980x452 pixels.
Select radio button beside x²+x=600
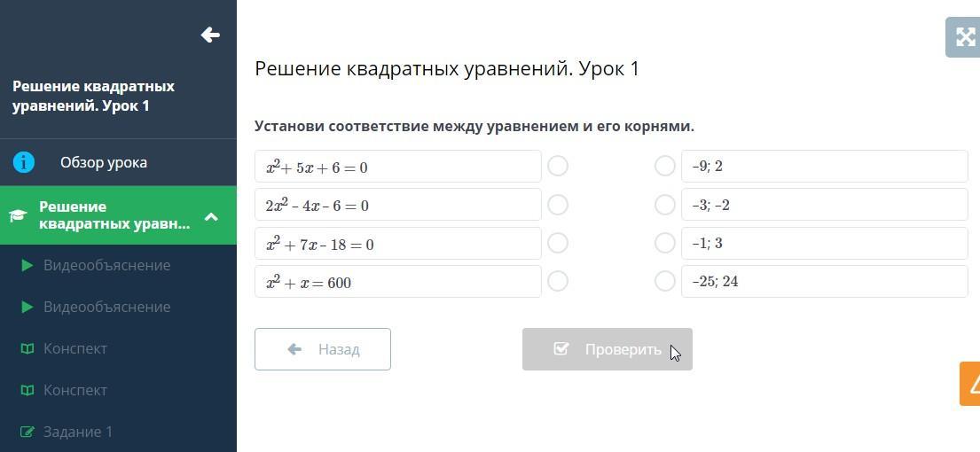click(x=558, y=281)
